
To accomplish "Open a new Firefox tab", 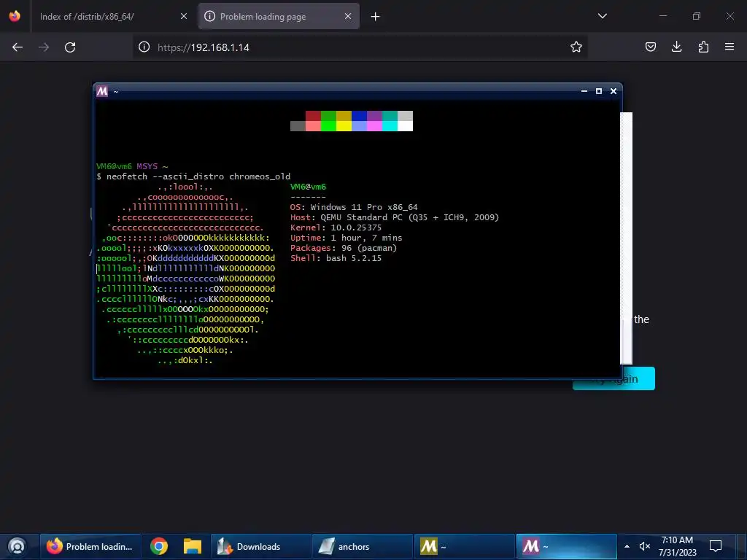I will [376, 17].
